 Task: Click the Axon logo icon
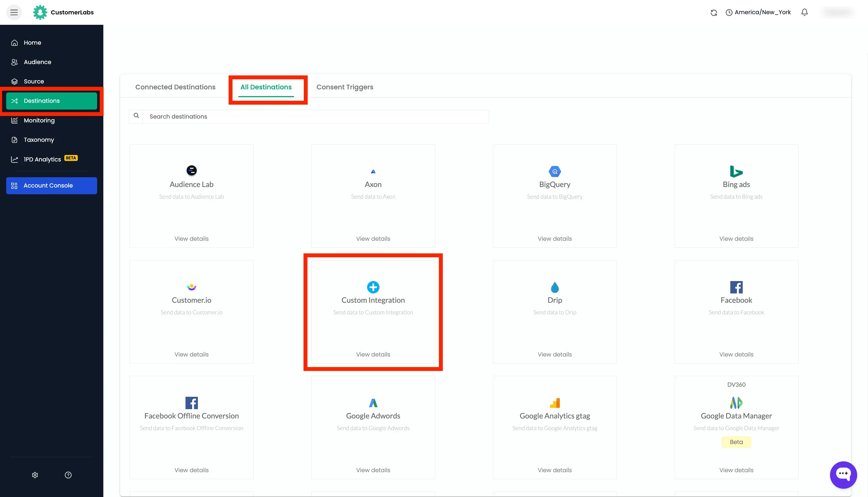pos(373,171)
